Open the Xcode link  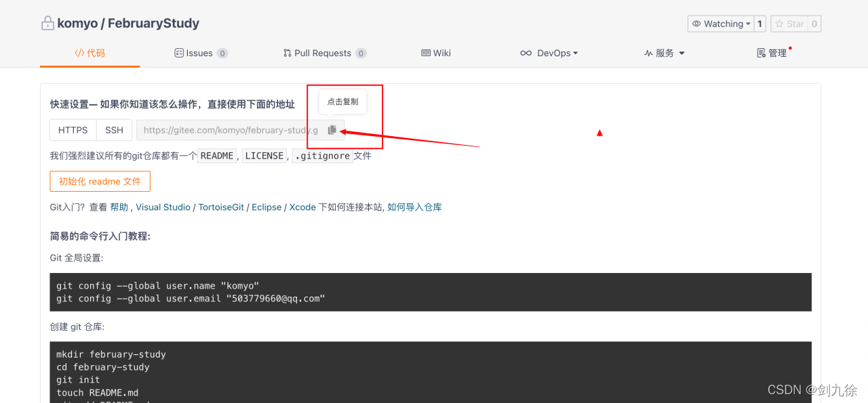coord(302,207)
